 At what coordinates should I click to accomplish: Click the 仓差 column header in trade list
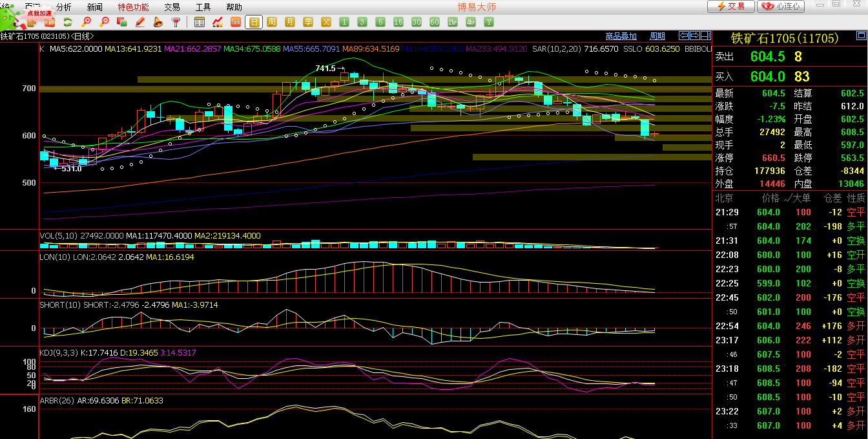click(x=832, y=198)
